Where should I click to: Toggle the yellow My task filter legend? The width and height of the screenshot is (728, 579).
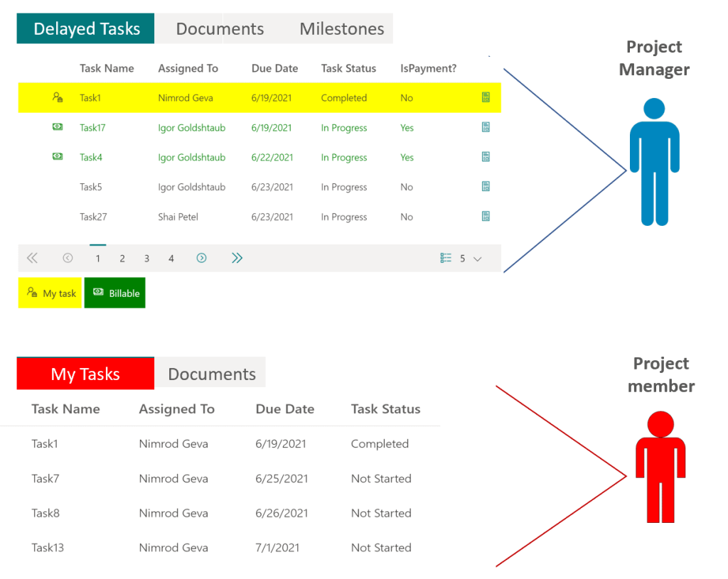pyautogui.click(x=50, y=293)
